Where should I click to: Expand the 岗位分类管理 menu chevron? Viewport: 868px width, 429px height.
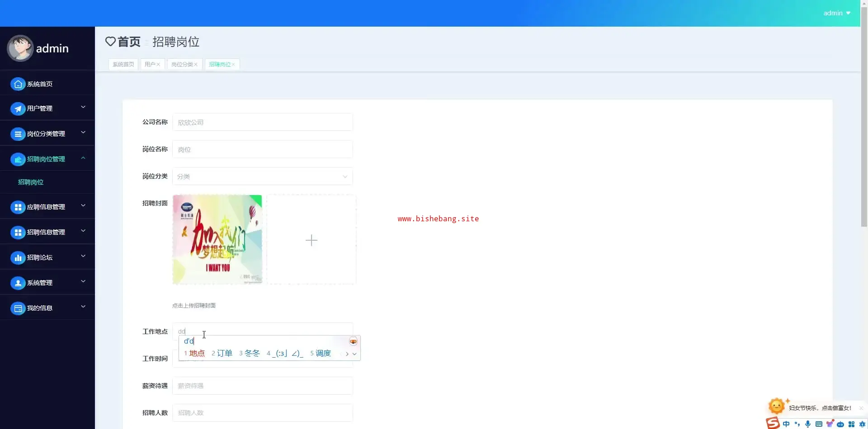tap(83, 132)
